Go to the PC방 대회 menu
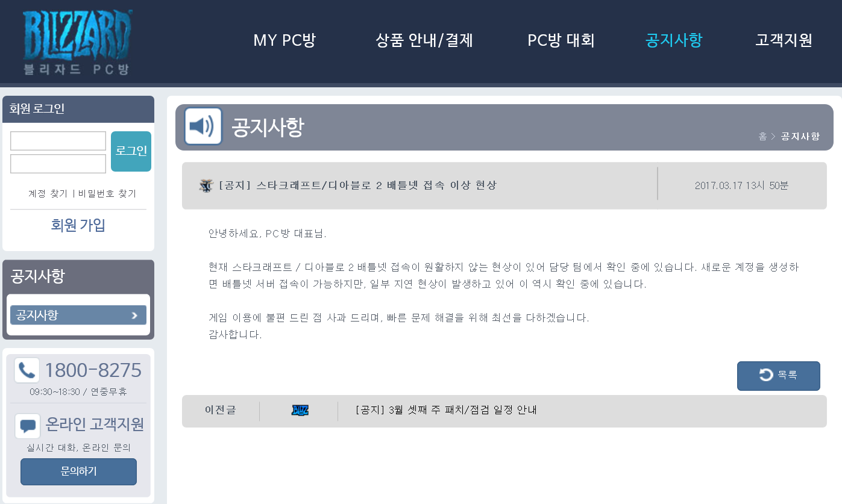This screenshot has height=504, width=842. tap(561, 40)
